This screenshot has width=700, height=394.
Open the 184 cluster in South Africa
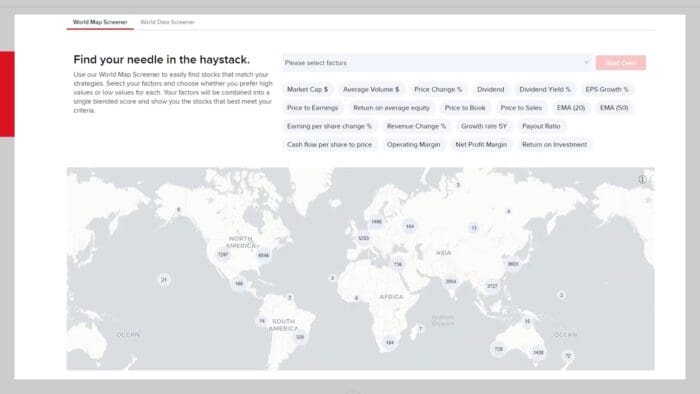[390, 342]
